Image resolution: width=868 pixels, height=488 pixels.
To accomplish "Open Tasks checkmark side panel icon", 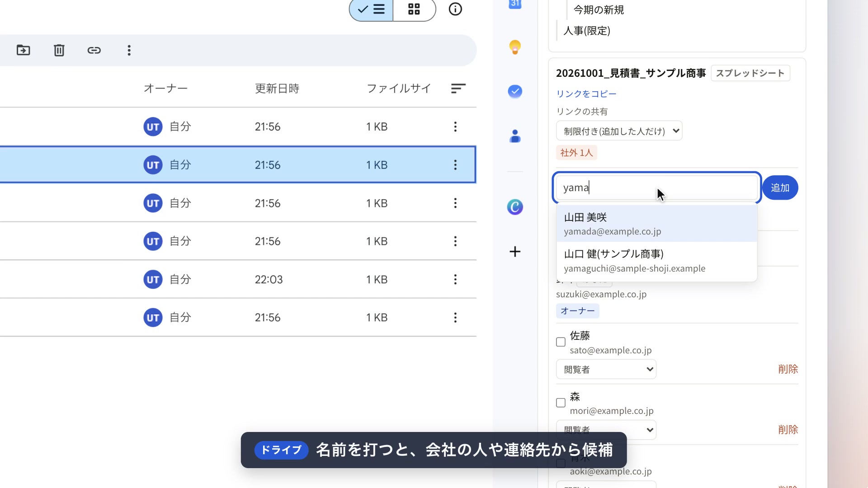I will pyautogui.click(x=515, y=92).
